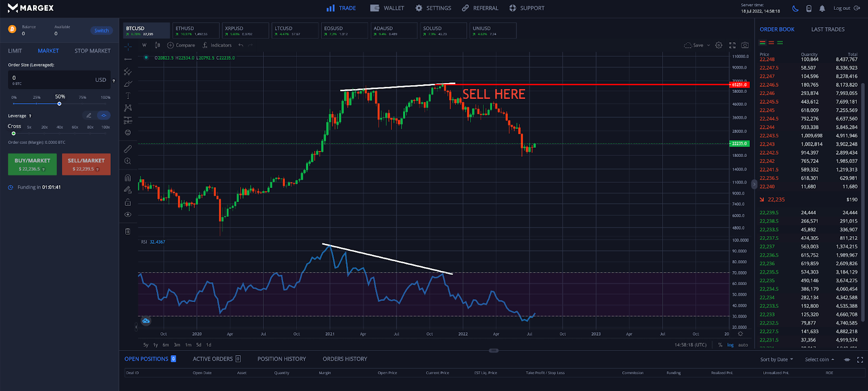Image resolution: width=868 pixels, height=391 pixels.
Task: Expand the Select coin dropdown
Action: pos(819,360)
